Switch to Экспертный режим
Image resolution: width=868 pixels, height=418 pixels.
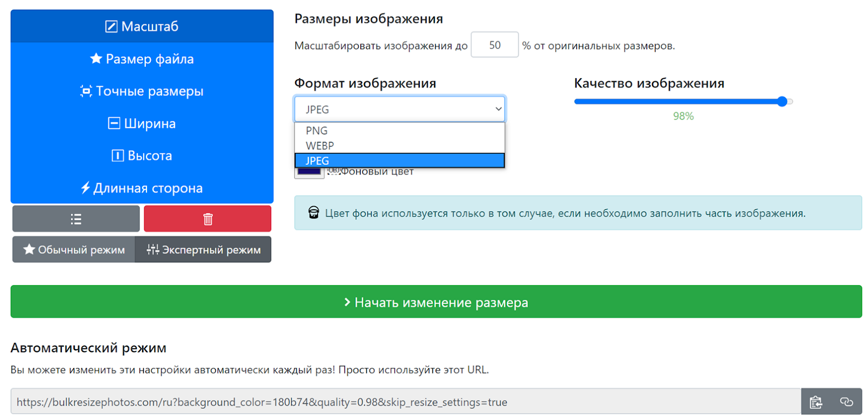(203, 249)
